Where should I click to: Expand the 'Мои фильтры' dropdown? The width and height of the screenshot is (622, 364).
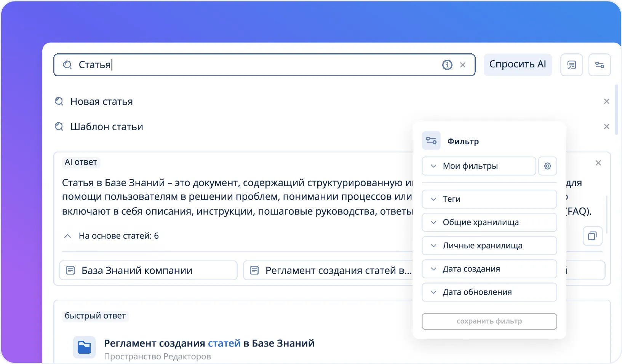coord(478,166)
